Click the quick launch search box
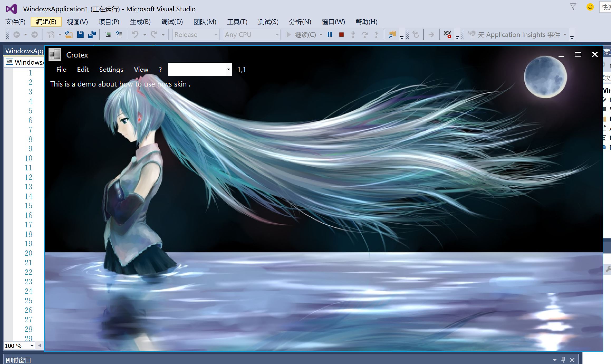 pos(605,7)
